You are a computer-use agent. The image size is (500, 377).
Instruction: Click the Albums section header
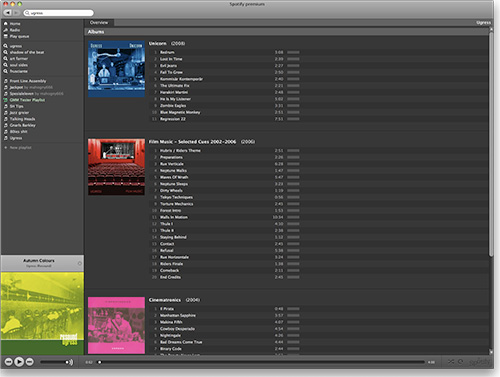click(x=96, y=32)
